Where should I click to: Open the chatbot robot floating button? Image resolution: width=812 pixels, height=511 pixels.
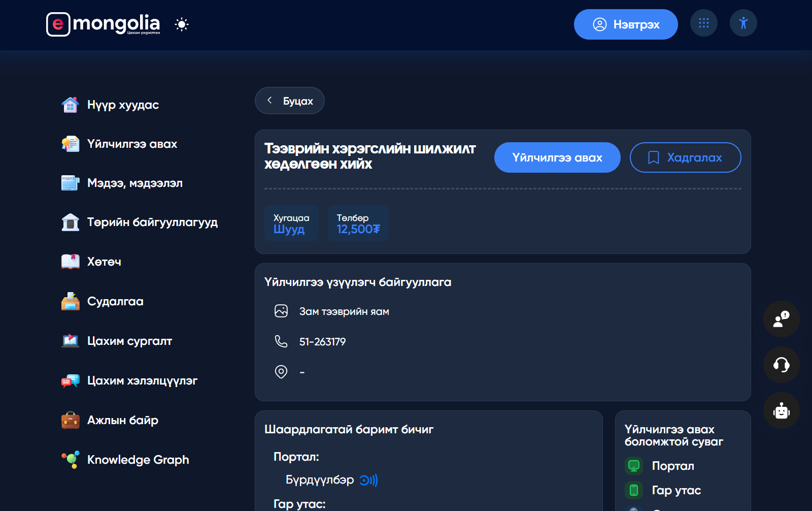click(781, 410)
